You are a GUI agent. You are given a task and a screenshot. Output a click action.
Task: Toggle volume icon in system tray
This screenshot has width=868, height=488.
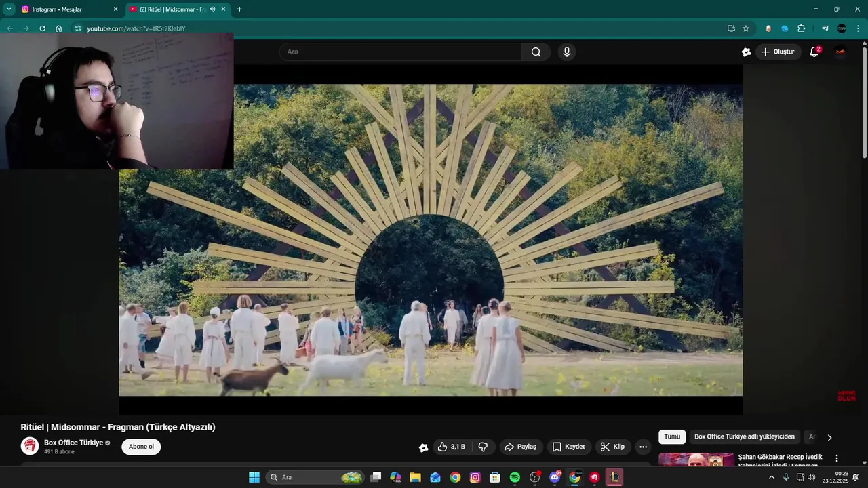coord(812,477)
